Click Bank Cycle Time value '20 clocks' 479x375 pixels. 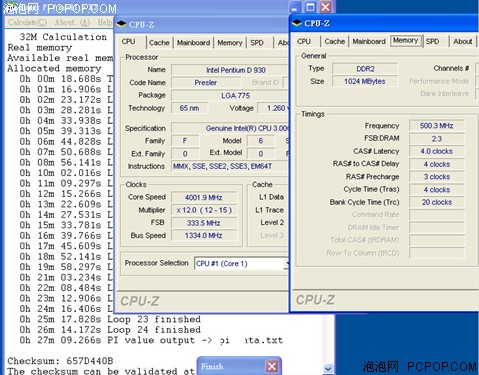pyautogui.click(x=437, y=202)
